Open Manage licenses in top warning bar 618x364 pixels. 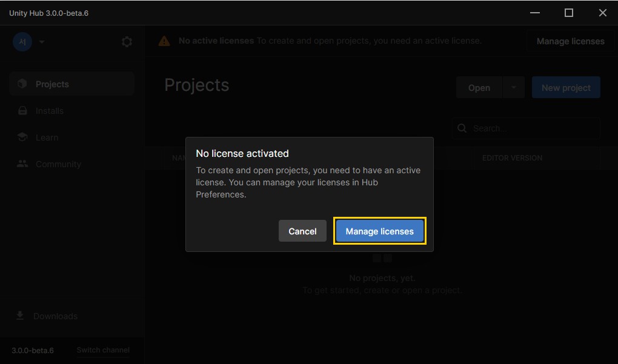(x=570, y=41)
